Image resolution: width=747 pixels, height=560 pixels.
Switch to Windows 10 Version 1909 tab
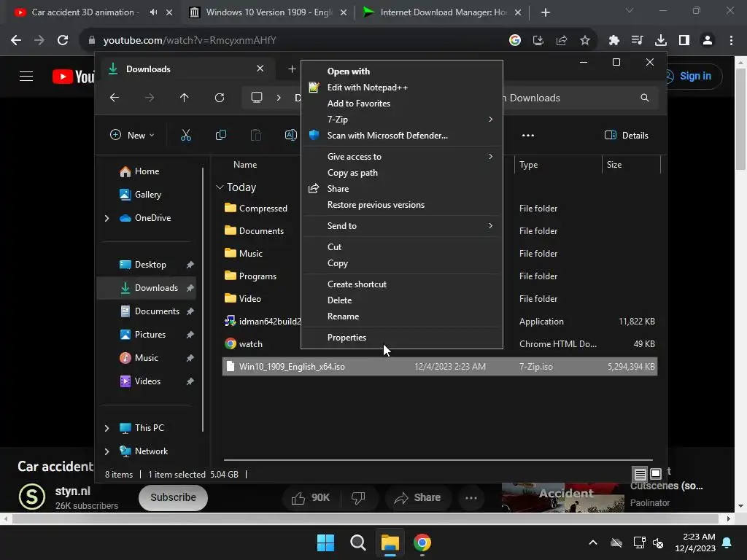[x=267, y=12]
